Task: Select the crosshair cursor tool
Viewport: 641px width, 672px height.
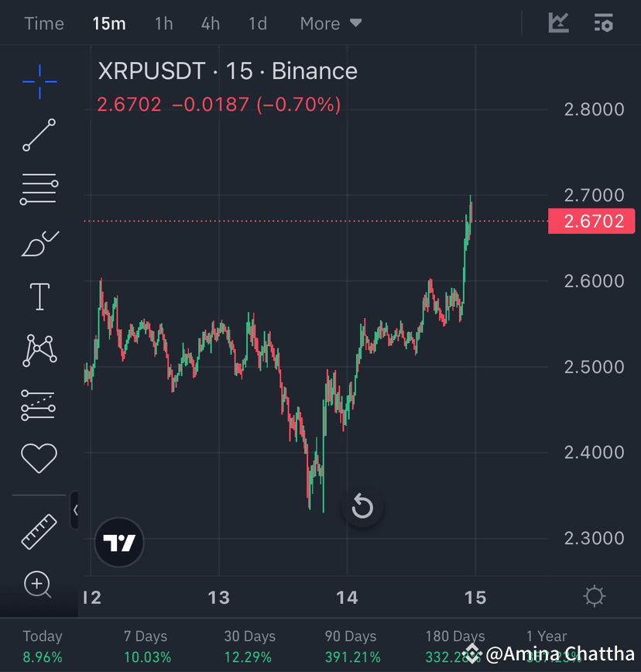Action: (39, 82)
